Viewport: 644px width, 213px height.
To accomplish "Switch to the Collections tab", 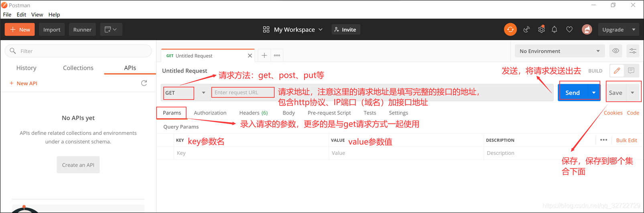I will click(78, 68).
